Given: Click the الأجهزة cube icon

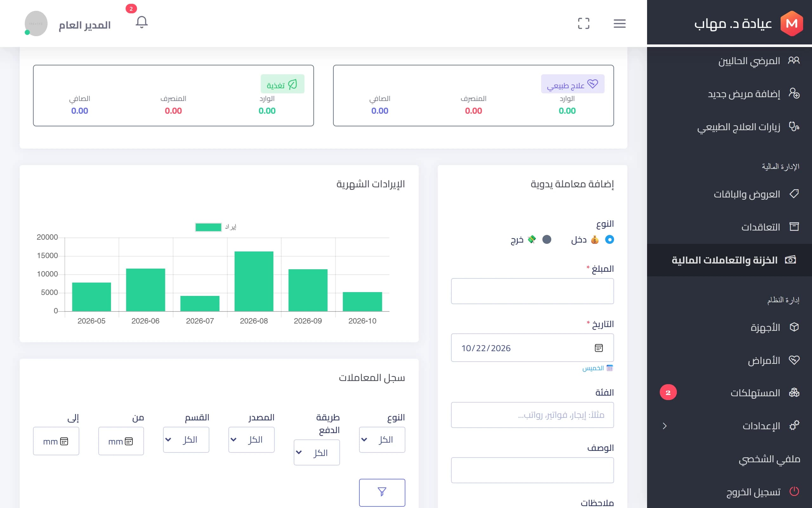Looking at the screenshot, I should [794, 327].
